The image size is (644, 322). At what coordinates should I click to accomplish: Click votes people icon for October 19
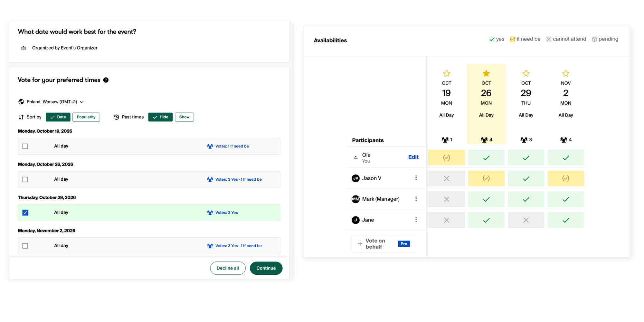[210, 146]
